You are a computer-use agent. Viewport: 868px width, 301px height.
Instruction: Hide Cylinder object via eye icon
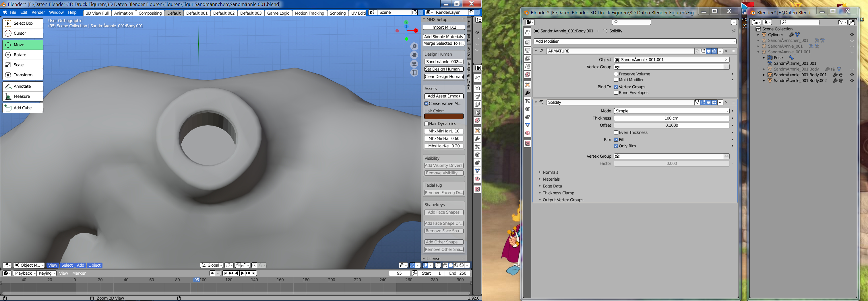coord(852,35)
